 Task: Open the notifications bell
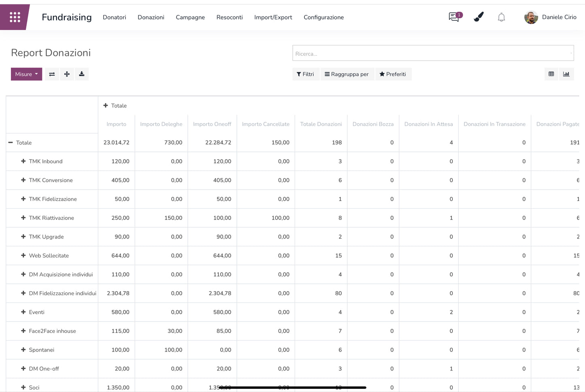pyautogui.click(x=501, y=17)
